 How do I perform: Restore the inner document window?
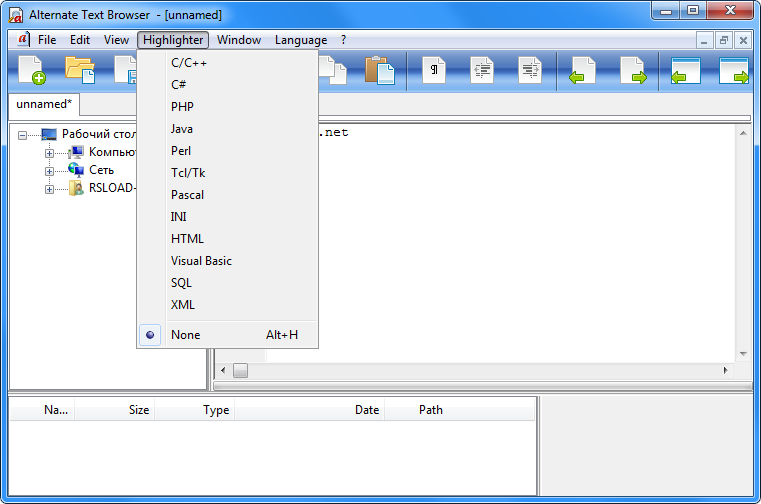724,40
